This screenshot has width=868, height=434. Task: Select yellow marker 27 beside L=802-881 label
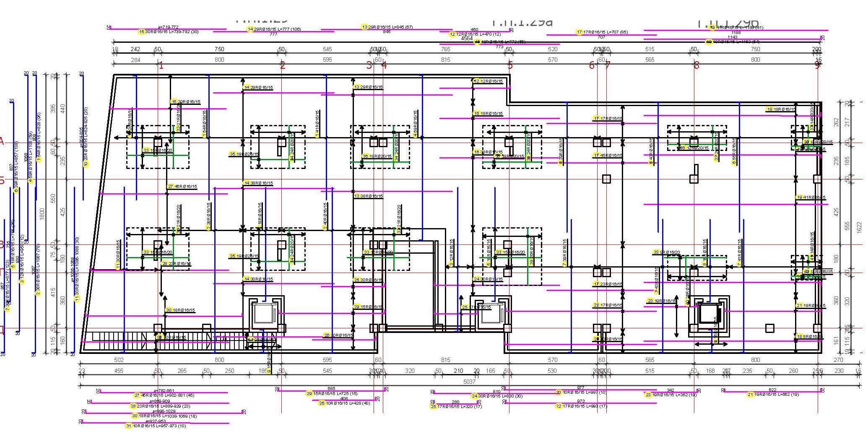(x=137, y=395)
